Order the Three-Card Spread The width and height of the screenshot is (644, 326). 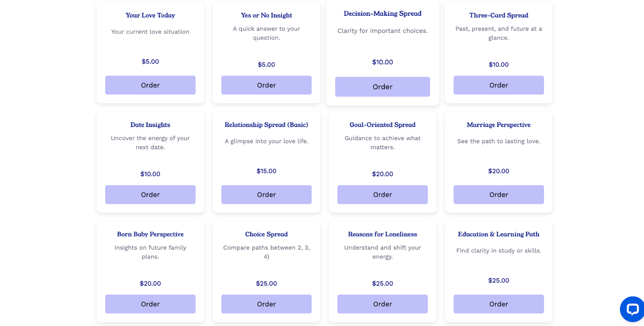(498, 85)
